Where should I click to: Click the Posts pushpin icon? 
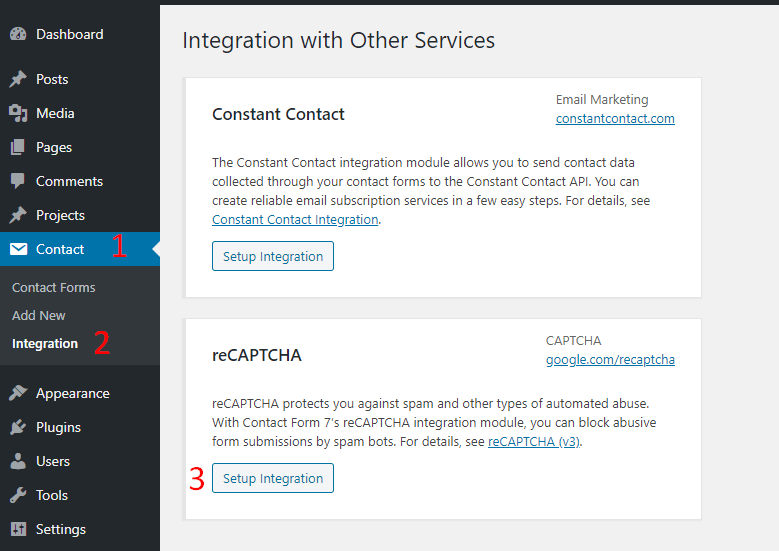(x=18, y=79)
